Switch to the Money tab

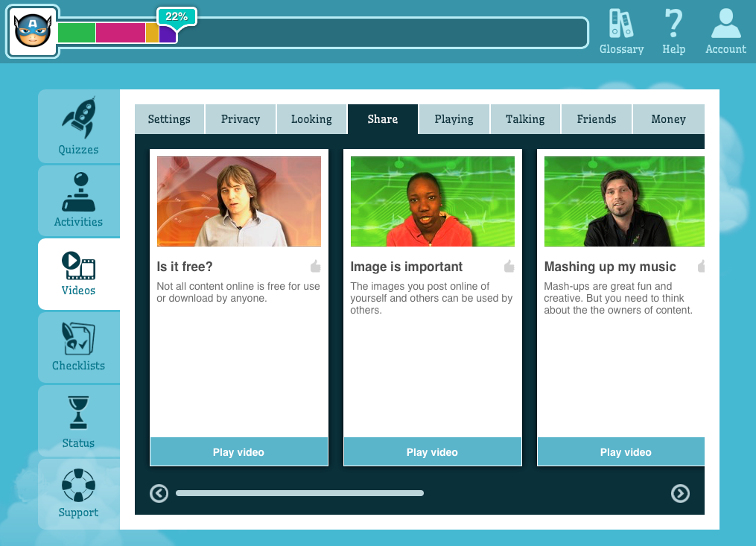[668, 119]
